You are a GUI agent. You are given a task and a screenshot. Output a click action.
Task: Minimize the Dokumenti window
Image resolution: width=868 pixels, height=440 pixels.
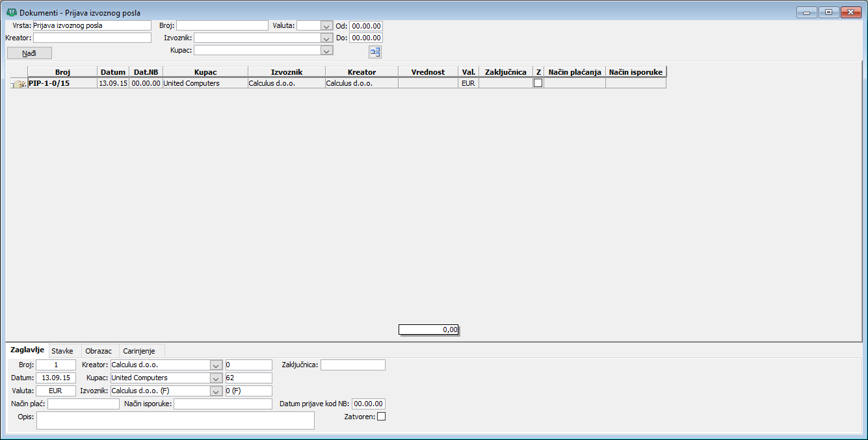(x=807, y=12)
